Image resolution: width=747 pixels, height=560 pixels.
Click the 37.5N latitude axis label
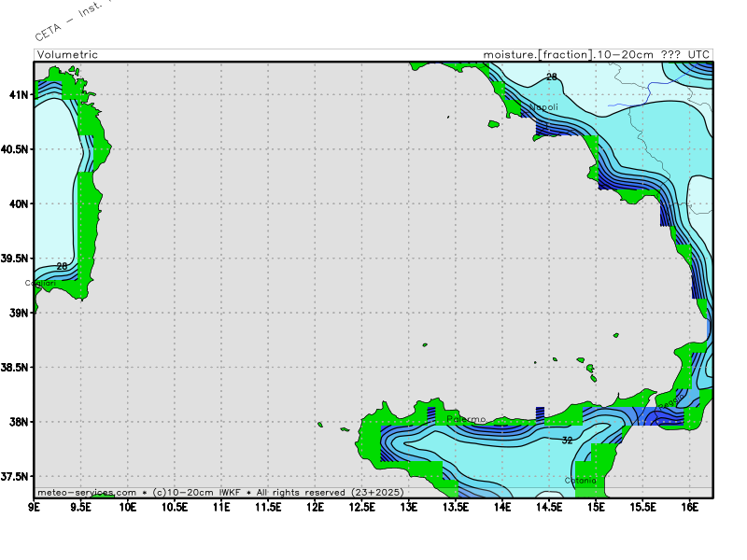14,476
